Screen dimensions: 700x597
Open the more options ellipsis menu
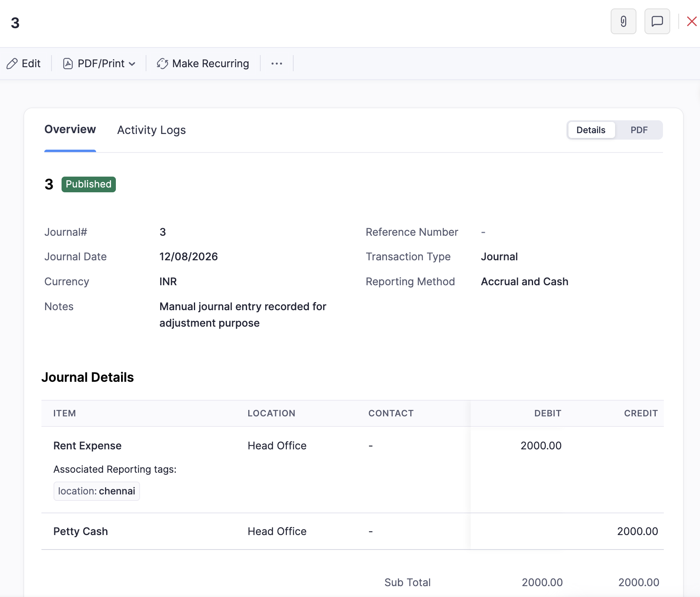[x=277, y=64]
